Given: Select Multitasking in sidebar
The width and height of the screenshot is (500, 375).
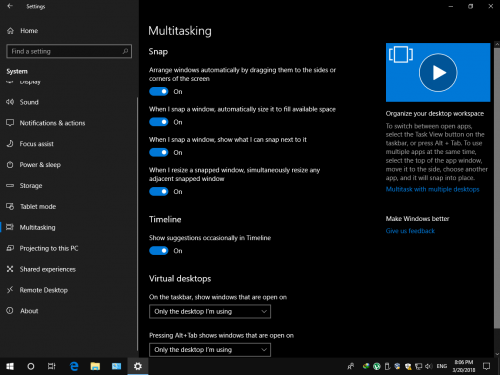Looking at the screenshot, I should pos(37,227).
